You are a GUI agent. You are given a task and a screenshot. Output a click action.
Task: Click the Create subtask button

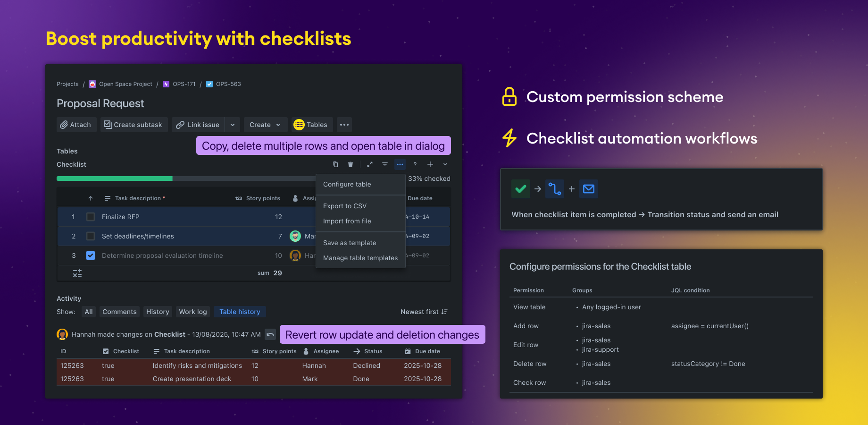pyautogui.click(x=134, y=125)
